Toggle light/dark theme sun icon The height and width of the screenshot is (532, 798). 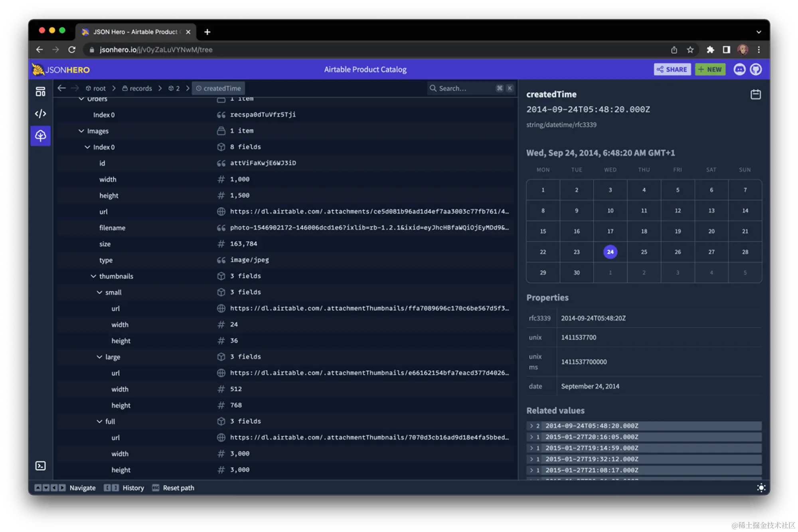761,488
